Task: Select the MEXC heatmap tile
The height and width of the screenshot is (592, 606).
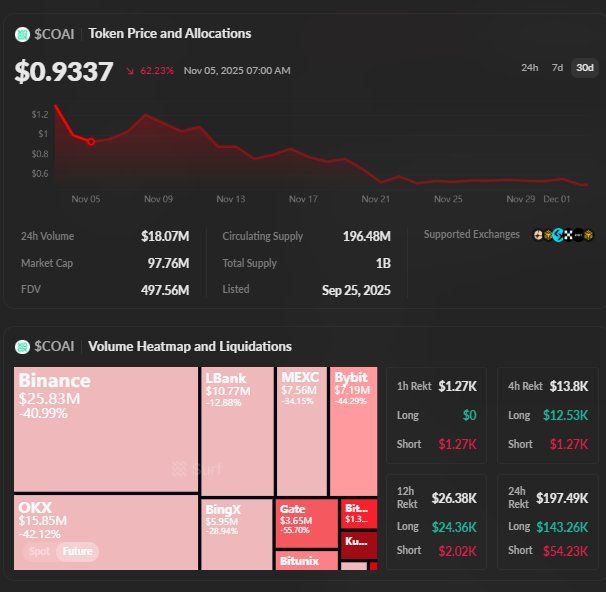Action: coord(301,431)
